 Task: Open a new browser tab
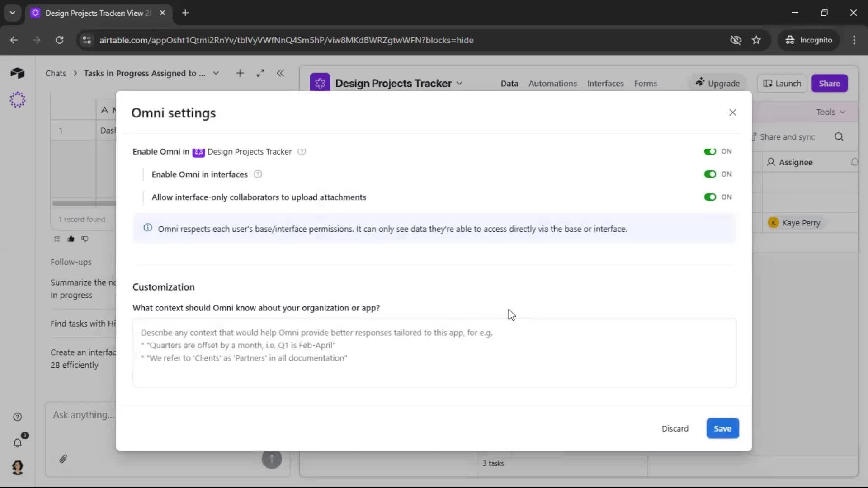click(x=185, y=13)
